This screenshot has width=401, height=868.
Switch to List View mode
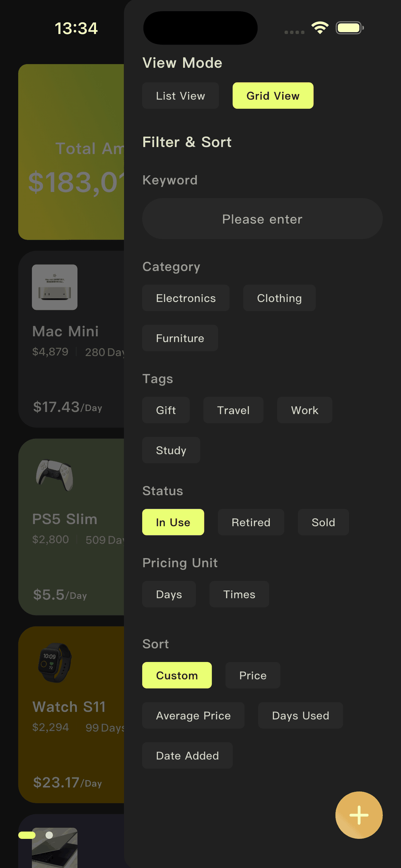(x=181, y=96)
